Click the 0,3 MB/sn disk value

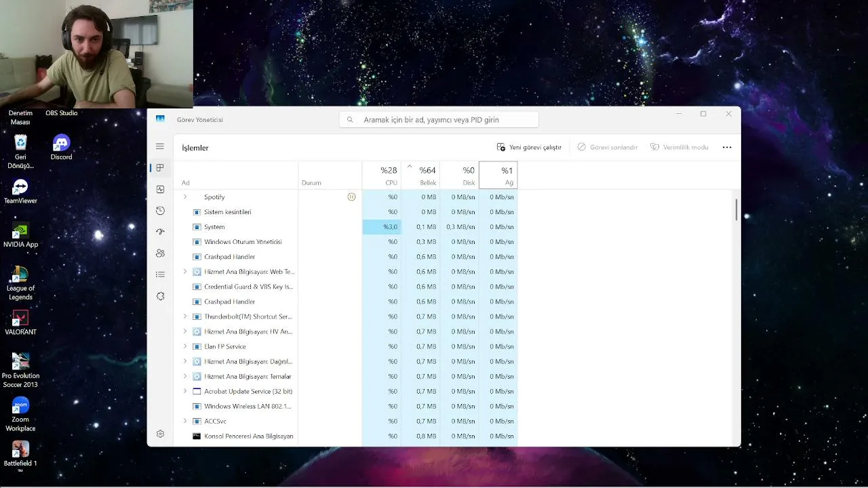(x=460, y=227)
